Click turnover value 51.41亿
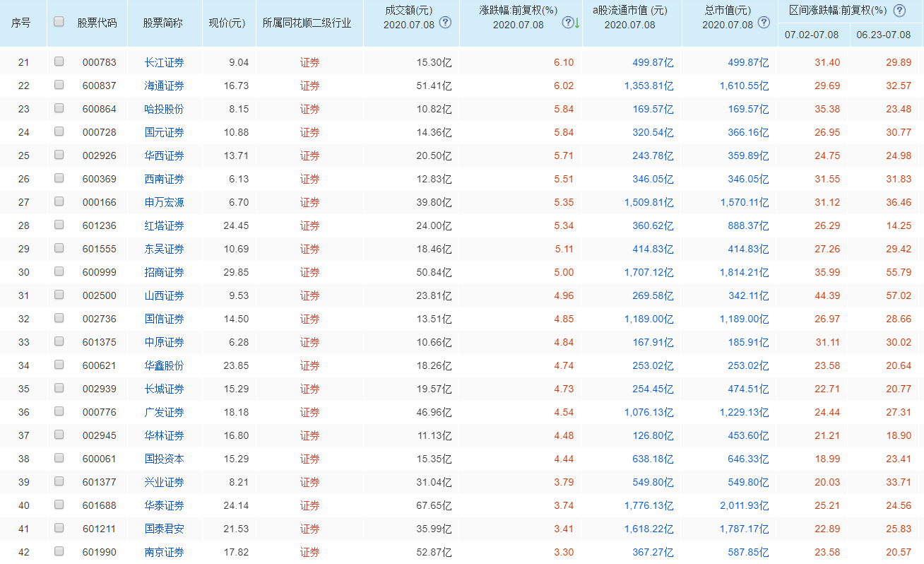Viewport: 924px width, 564px height. [x=434, y=86]
